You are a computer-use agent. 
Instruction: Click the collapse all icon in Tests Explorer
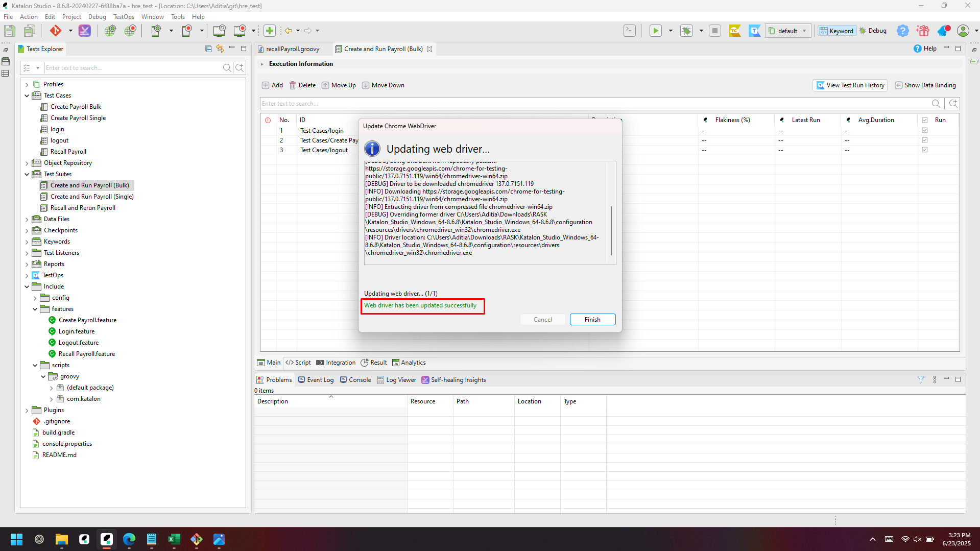click(208, 49)
